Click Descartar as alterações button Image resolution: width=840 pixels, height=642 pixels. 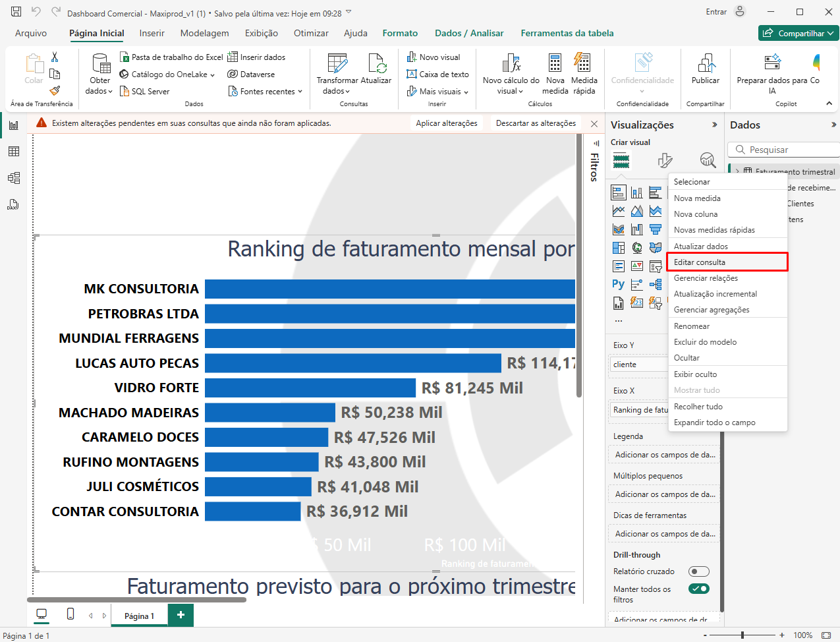536,123
